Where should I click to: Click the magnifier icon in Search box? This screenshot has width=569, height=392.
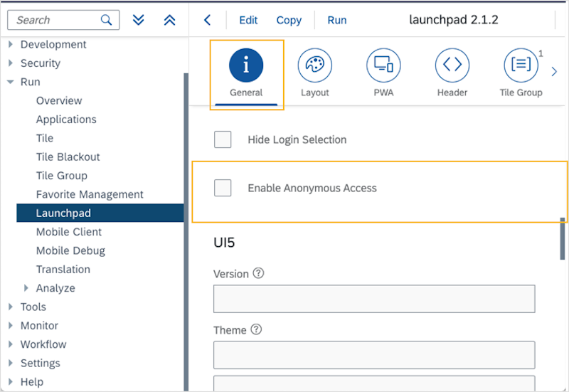tap(106, 20)
